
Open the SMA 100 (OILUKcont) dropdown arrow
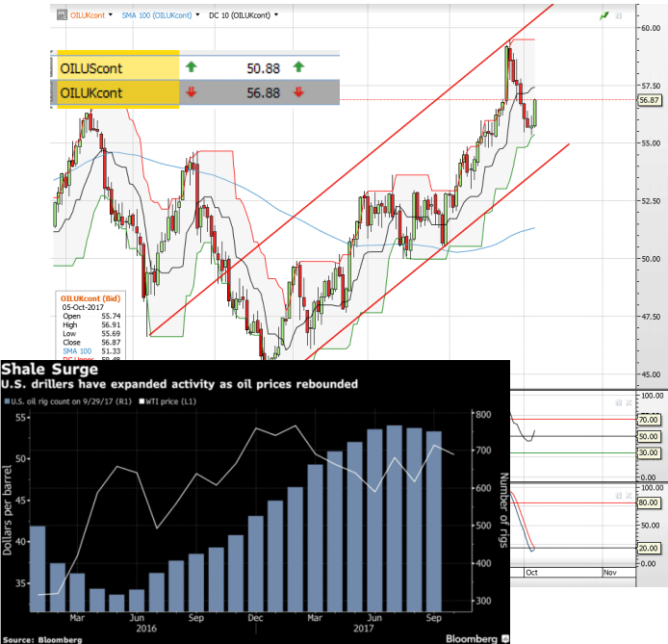click(x=197, y=14)
